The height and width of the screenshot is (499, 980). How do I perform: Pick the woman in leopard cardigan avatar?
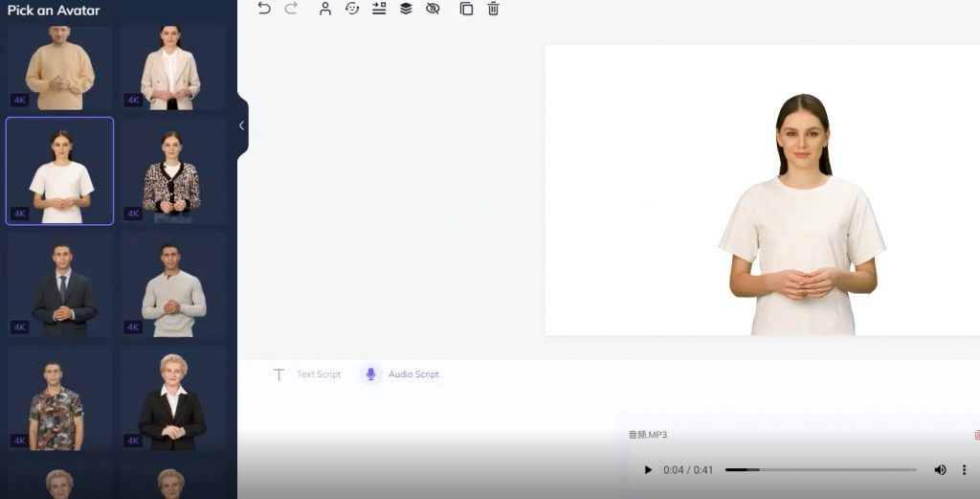173,170
